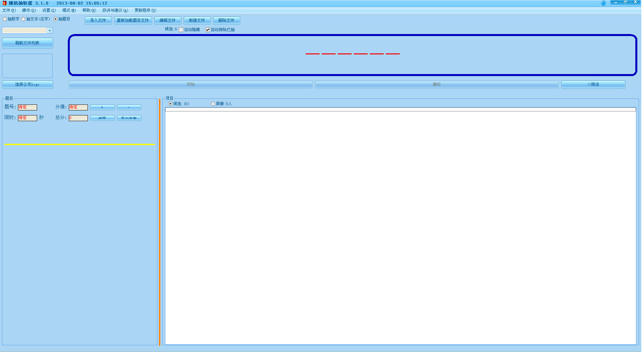
Task: Click the 选择公司logo button
Action: pyautogui.click(x=28, y=85)
